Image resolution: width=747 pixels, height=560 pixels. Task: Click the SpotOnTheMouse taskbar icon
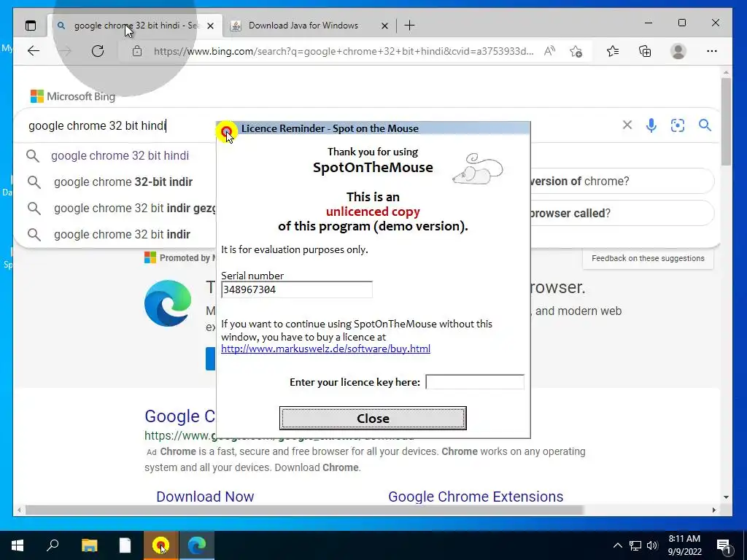(x=160, y=545)
